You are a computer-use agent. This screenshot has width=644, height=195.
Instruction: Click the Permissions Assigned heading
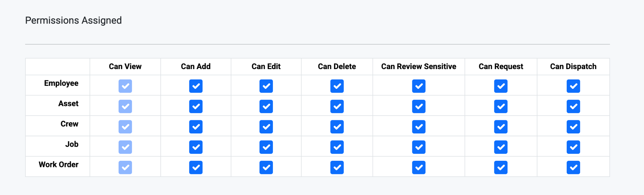[x=73, y=20]
